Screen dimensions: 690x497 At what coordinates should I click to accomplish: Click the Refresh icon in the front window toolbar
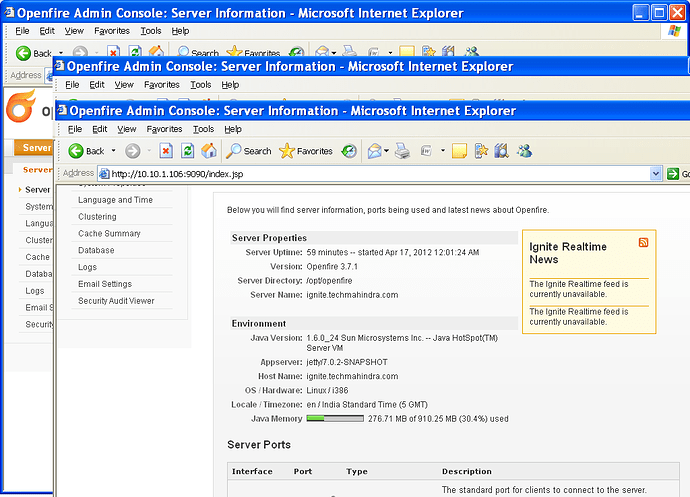pyautogui.click(x=187, y=151)
